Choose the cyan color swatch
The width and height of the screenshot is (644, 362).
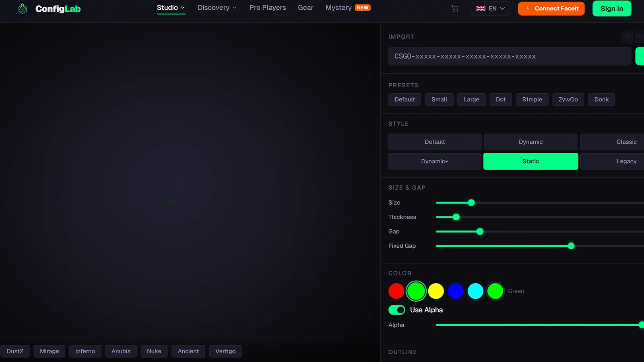(x=475, y=291)
